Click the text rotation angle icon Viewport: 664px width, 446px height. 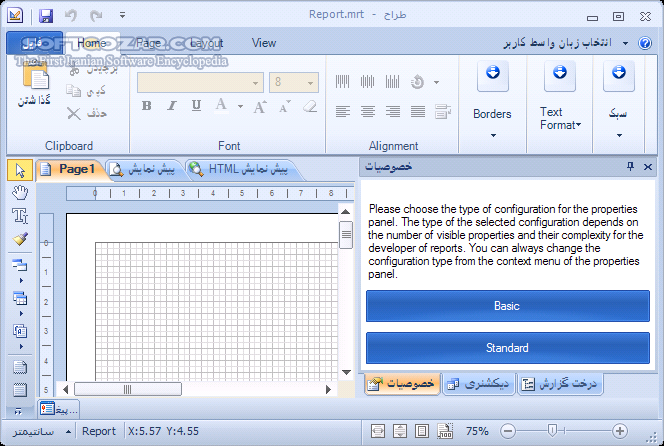tap(417, 82)
